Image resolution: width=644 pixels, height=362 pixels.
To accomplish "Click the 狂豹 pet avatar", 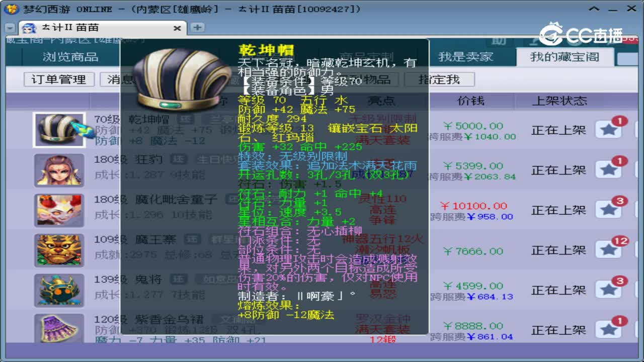I will coord(59,170).
